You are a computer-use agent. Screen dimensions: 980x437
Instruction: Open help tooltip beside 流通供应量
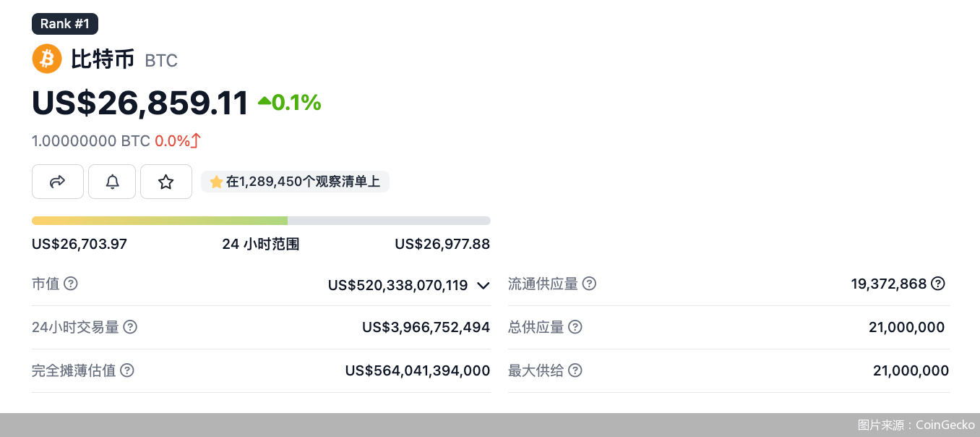(x=589, y=284)
